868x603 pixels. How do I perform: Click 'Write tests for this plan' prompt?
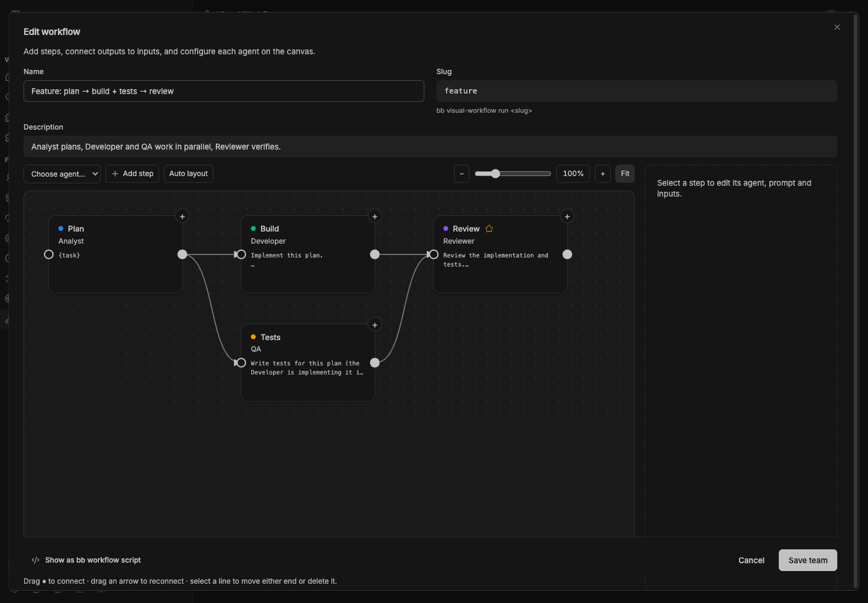[x=307, y=368]
